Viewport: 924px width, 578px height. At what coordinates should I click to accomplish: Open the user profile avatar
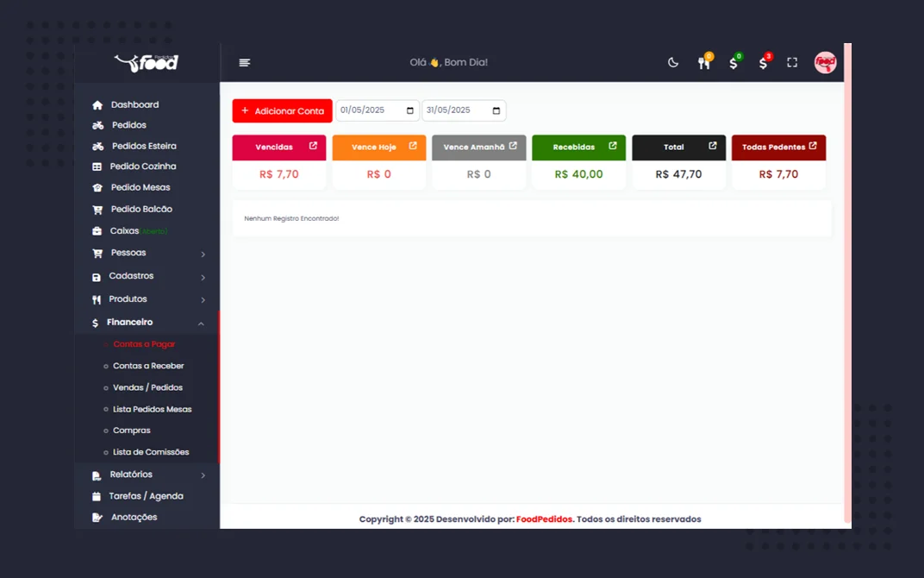(x=825, y=62)
